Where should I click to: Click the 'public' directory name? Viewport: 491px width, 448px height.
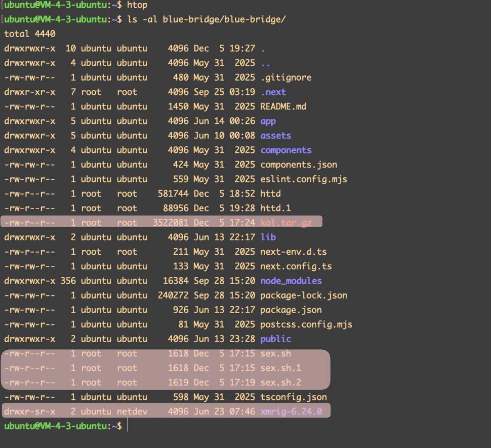click(276, 339)
